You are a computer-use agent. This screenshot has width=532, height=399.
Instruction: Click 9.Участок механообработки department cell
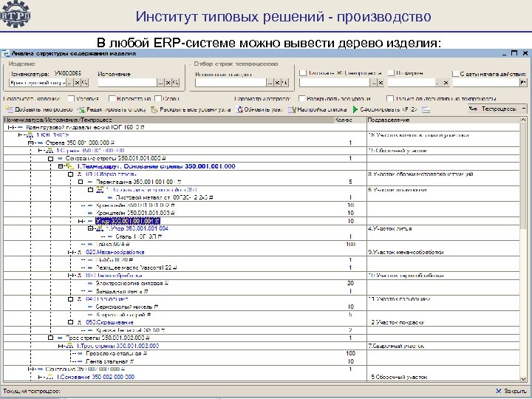(x=443, y=252)
